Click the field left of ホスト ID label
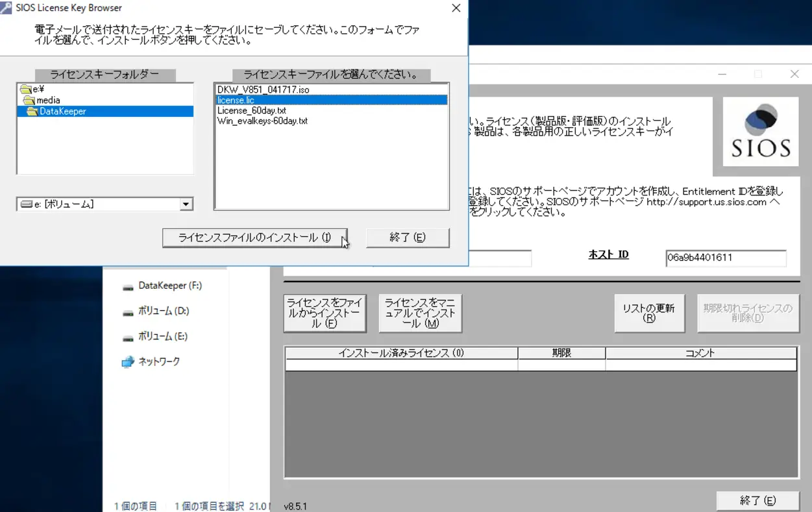The image size is (812, 512). point(499,258)
